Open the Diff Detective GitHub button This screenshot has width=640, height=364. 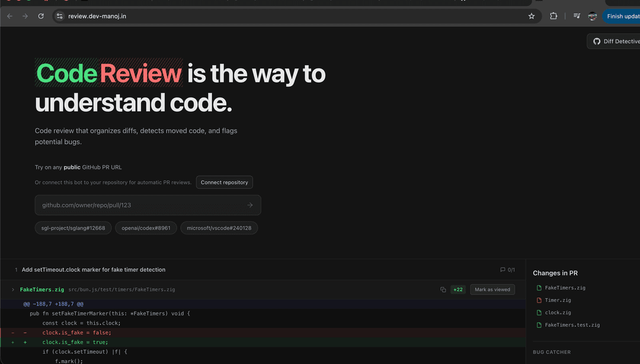(x=615, y=41)
